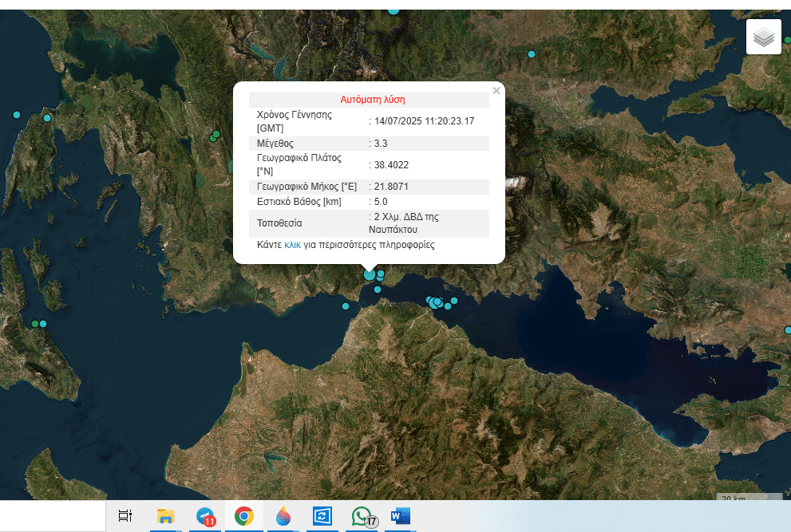Click the 'Χρόνος Γέννησης [GMT]' label

point(294,121)
